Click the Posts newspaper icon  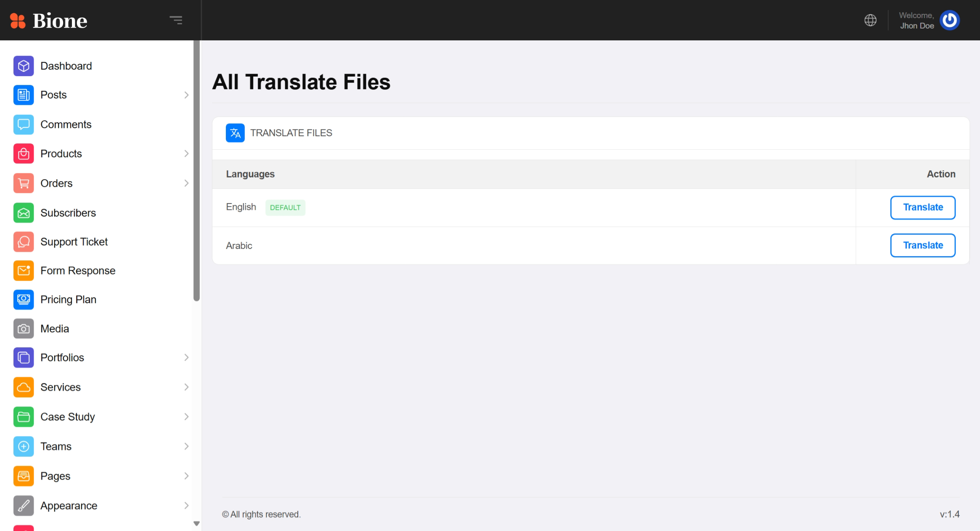pyautogui.click(x=24, y=95)
